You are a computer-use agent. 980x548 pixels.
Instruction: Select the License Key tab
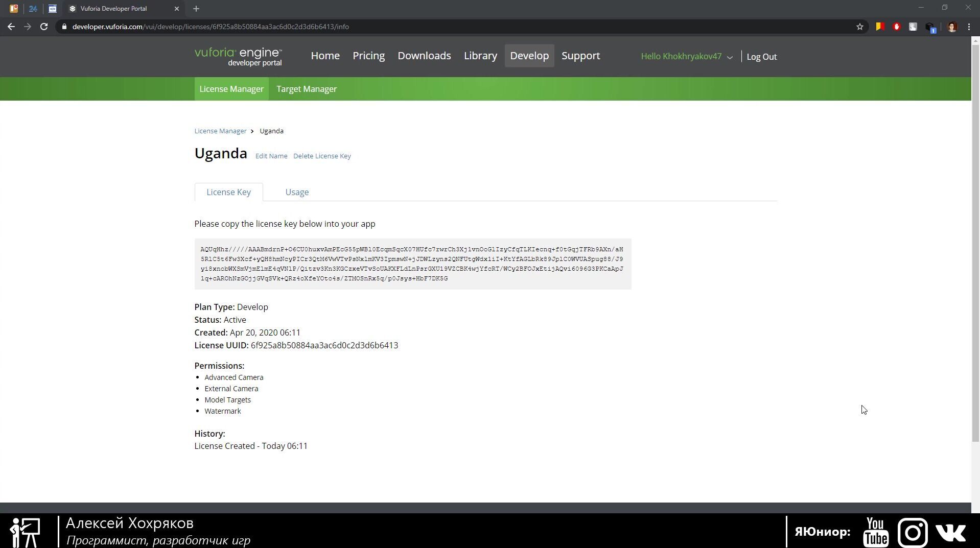(228, 192)
